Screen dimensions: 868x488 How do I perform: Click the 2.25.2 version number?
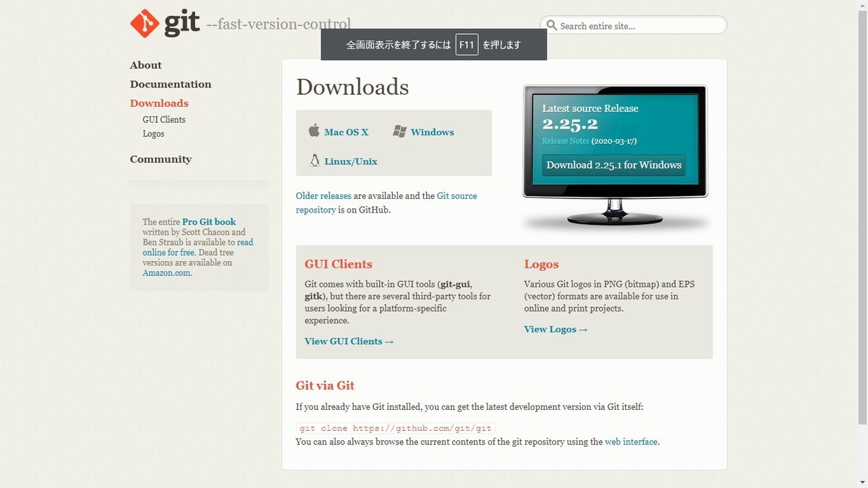(x=570, y=124)
